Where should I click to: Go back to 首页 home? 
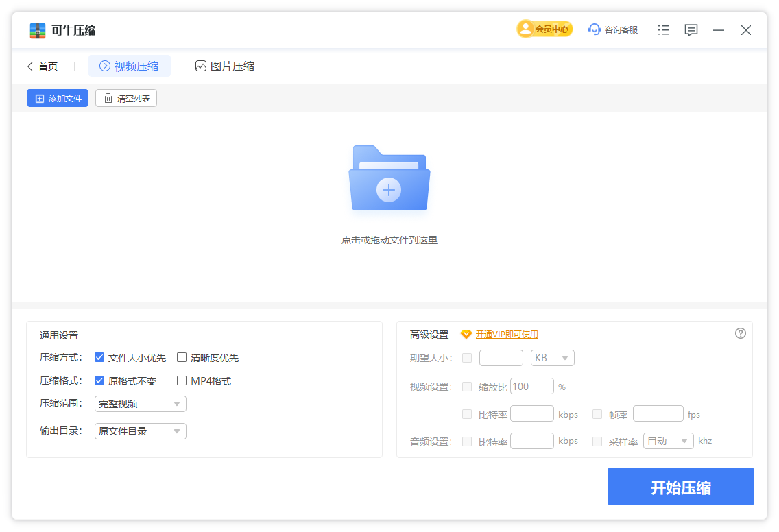pyautogui.click(x=43, y=66)
